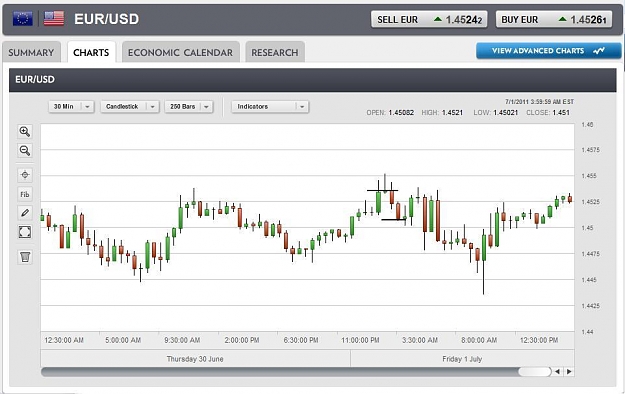This screenshot has width=625, height=394.
Task: Click the EUR/USD chart panel title
Action: (35, 79)
